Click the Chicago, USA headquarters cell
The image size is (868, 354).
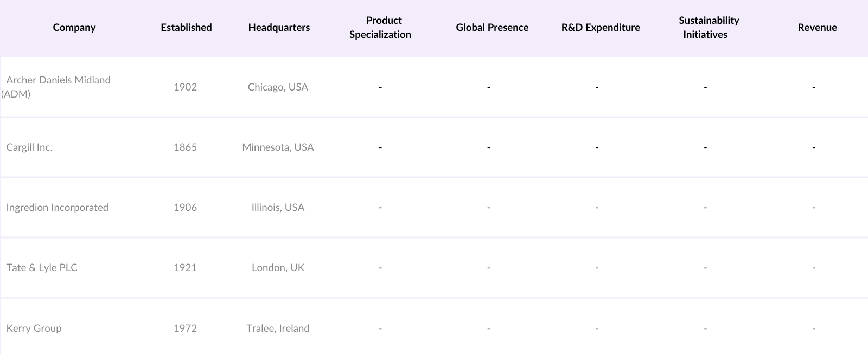pos(278,87)
